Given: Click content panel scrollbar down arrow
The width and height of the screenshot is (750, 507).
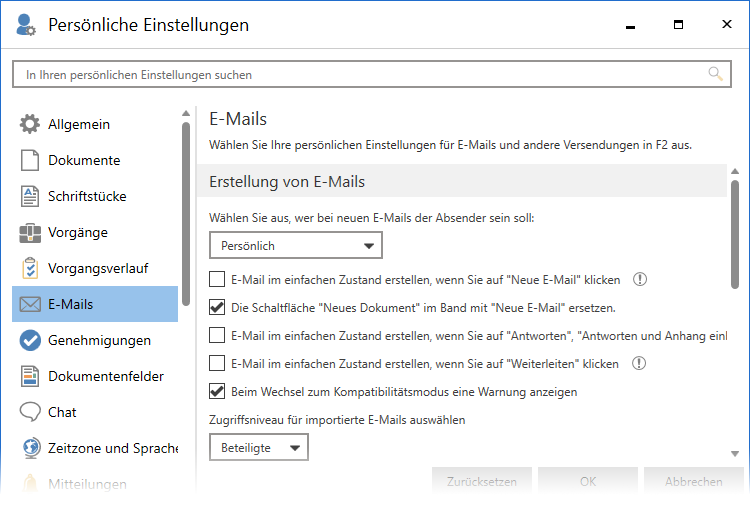Looking at the screenshot, I should tap(735, 453).
